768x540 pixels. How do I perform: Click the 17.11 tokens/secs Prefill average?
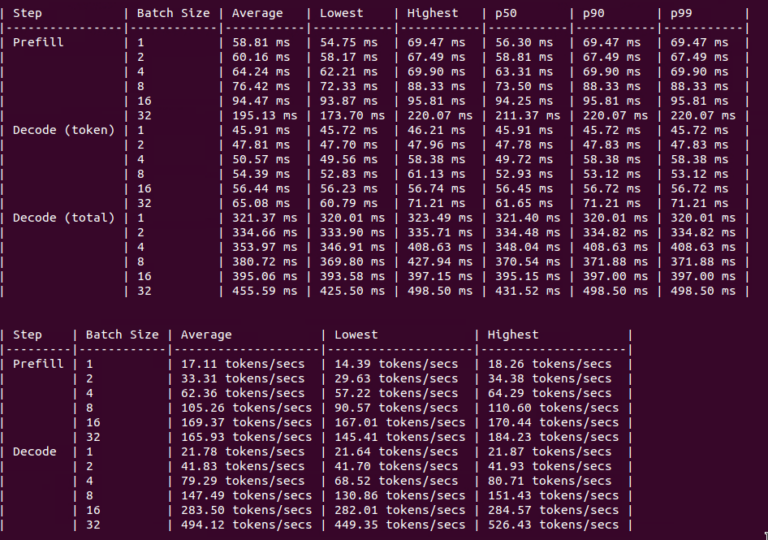[236, 364]
